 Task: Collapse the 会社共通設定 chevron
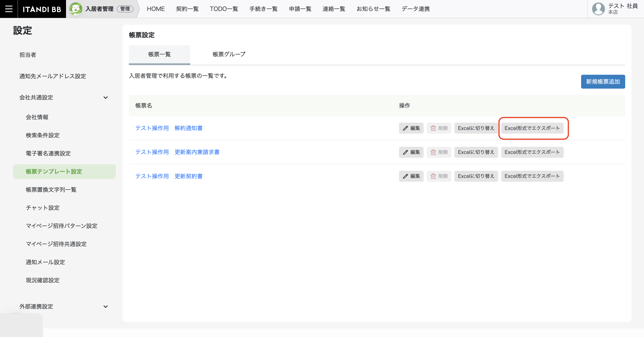[105, 98]
